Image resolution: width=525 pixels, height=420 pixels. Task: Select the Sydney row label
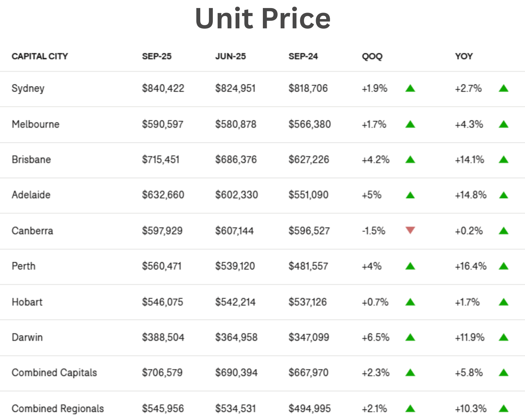(28, 88)
